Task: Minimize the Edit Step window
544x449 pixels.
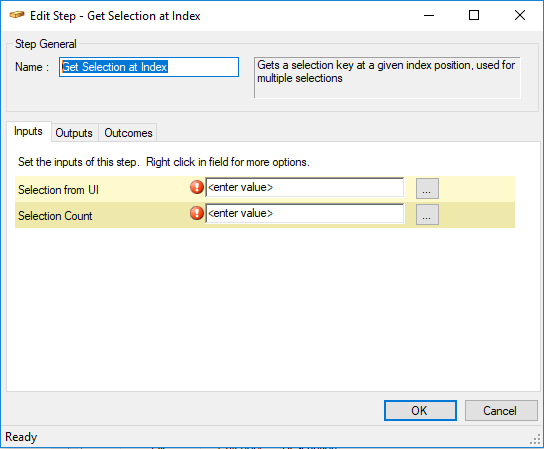Action: [429, 15]
